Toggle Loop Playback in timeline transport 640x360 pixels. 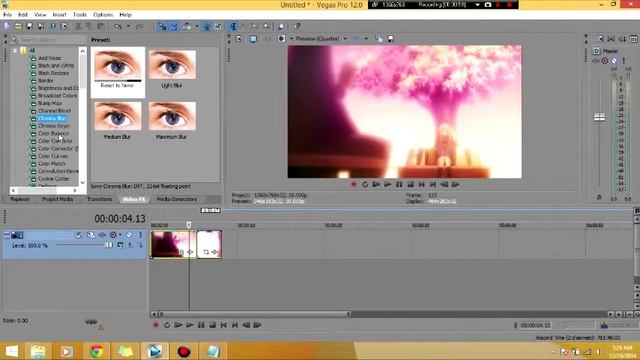point(167,325)
